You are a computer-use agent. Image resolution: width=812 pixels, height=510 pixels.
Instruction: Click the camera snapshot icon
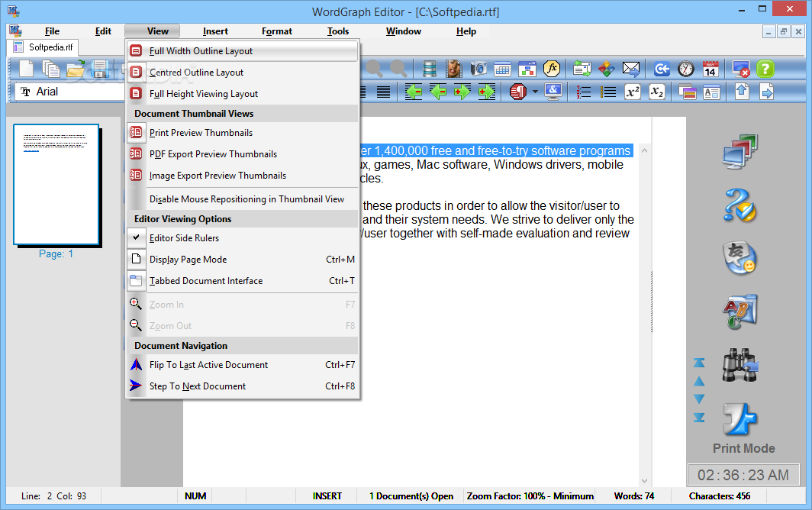478,69
